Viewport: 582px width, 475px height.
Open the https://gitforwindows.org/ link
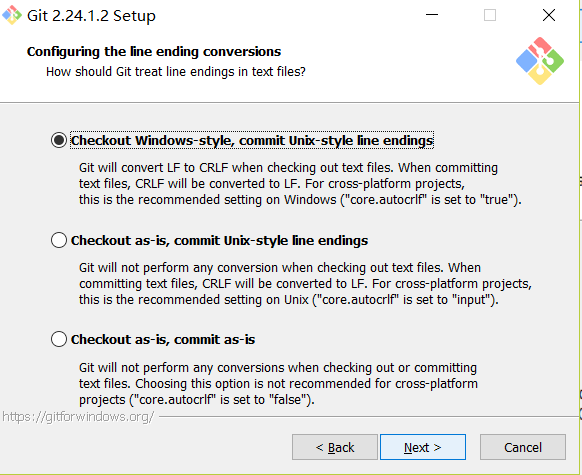[78, 417]
